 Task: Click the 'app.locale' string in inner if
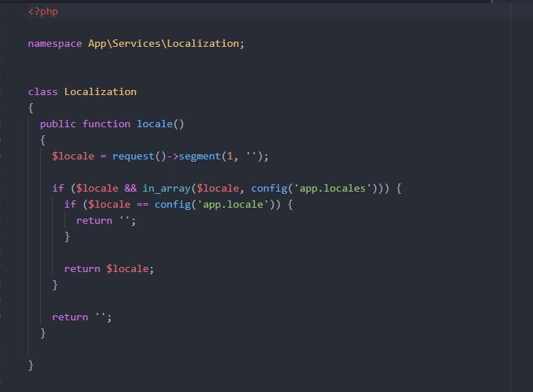pyautogui.click(x=233, y=205)
